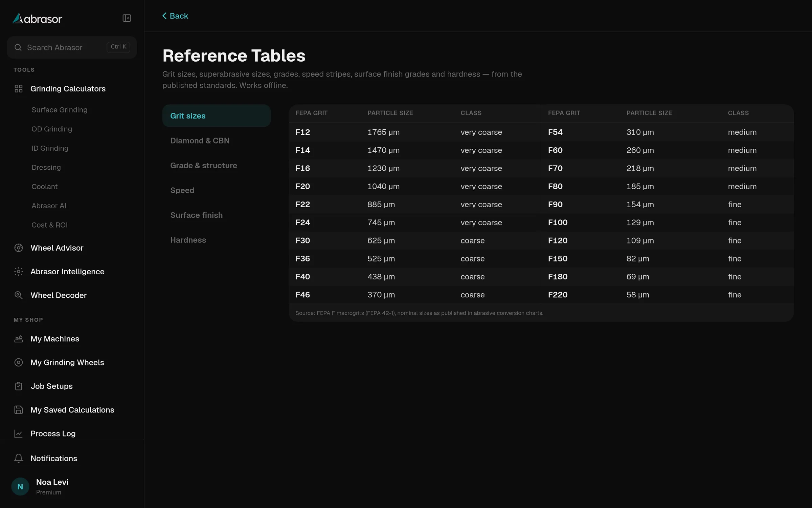Click the F220 grit cell
The image size is (812, 508).
(x=558, y=295)
